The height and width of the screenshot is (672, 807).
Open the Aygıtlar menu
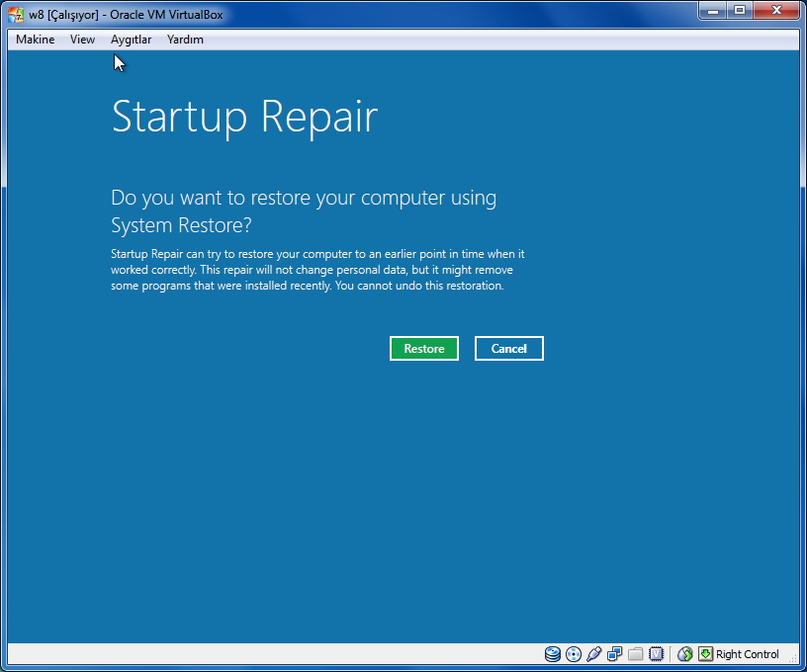click(132, 40)
